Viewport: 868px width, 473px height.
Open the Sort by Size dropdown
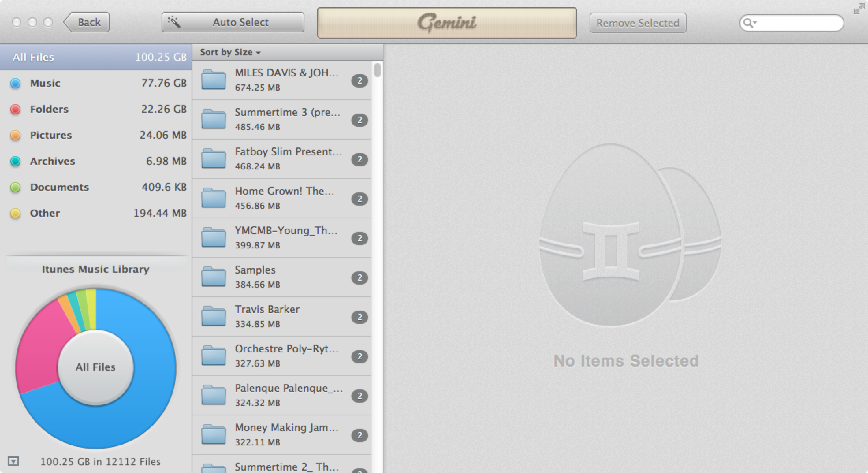tap(230, 52)
